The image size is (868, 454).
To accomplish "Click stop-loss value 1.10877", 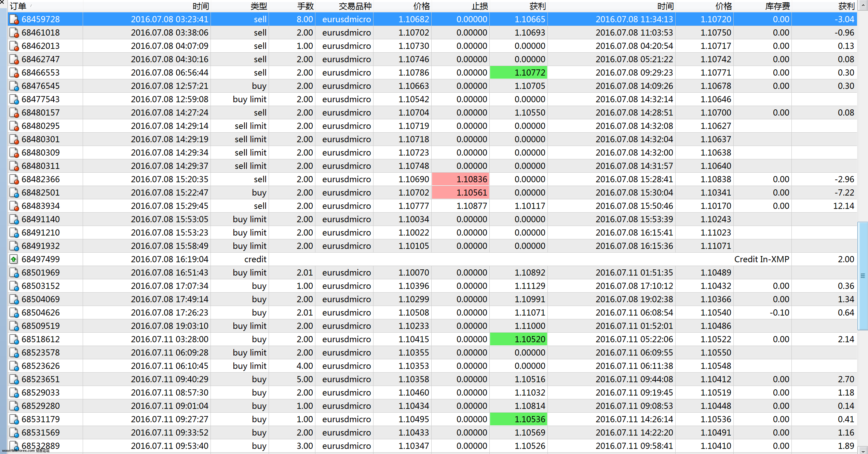I will pos(472,206).
